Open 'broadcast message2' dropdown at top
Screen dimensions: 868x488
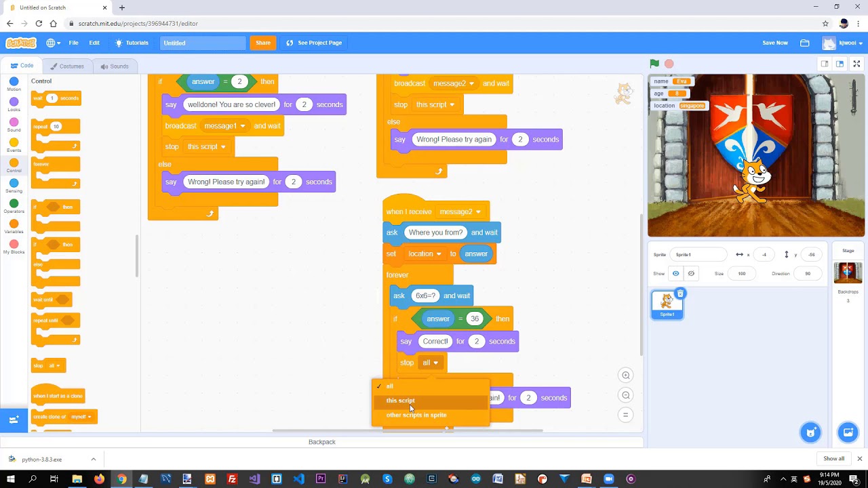coord(471,83)
